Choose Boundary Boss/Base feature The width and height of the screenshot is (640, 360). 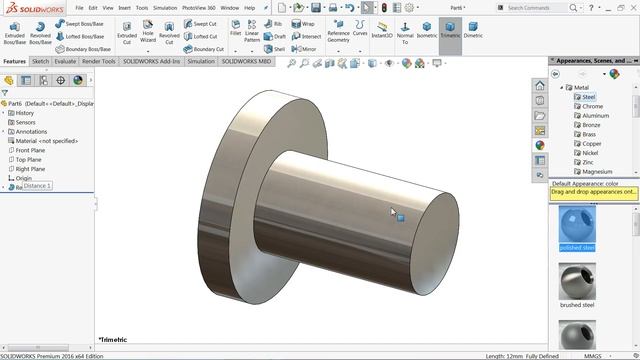(83, 49)
